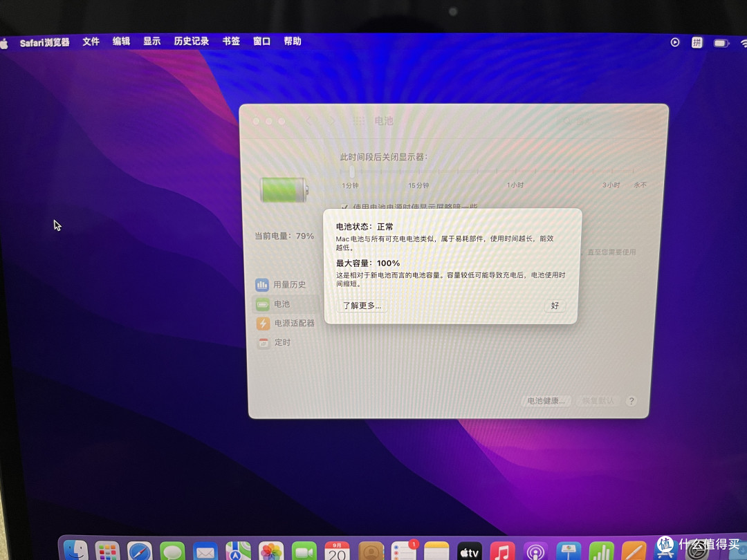Screen dimensions: 747x560
Task: Go back in System Preferences
Action: (x=308, y=121)
